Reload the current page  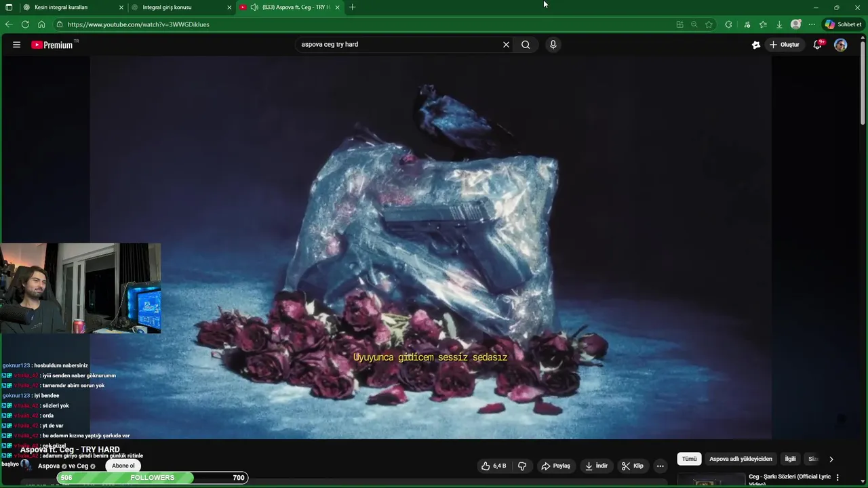pyautogui.click(x=25, y=24)
